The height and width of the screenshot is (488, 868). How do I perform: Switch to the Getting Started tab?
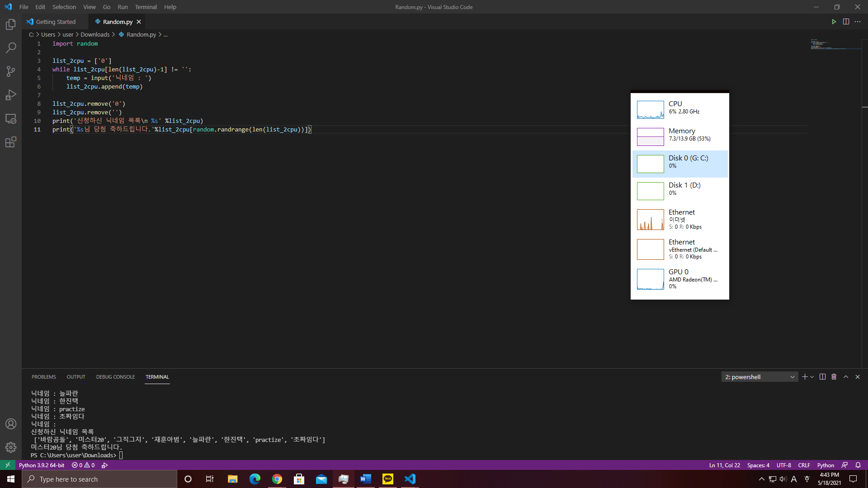55,22
